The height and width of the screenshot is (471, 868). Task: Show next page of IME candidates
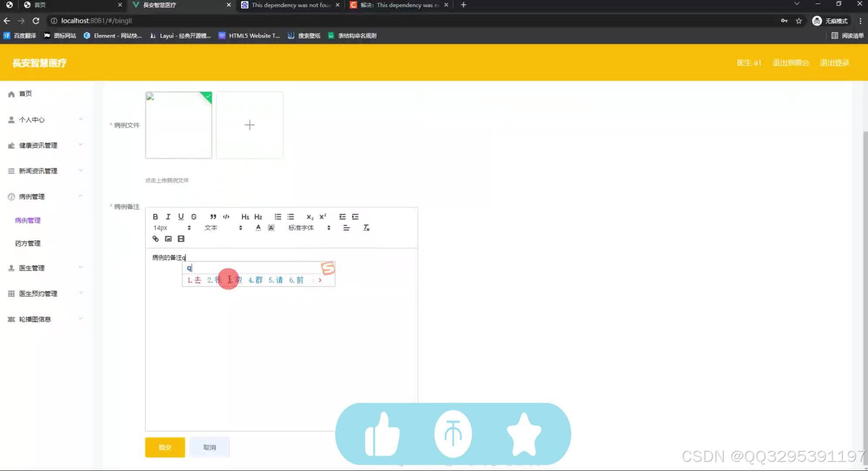320,280
